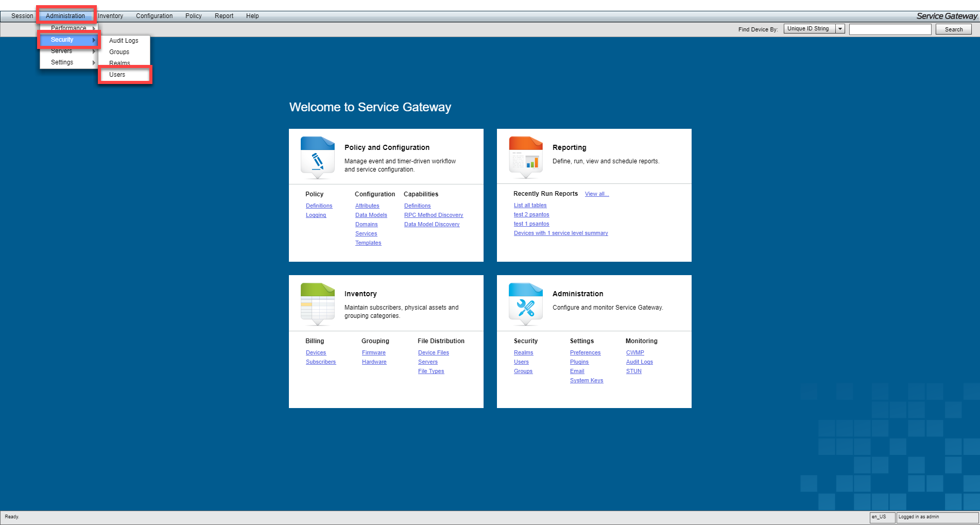Type in the Find Device search field
980x525 pixels.
[x=890, y=29]
